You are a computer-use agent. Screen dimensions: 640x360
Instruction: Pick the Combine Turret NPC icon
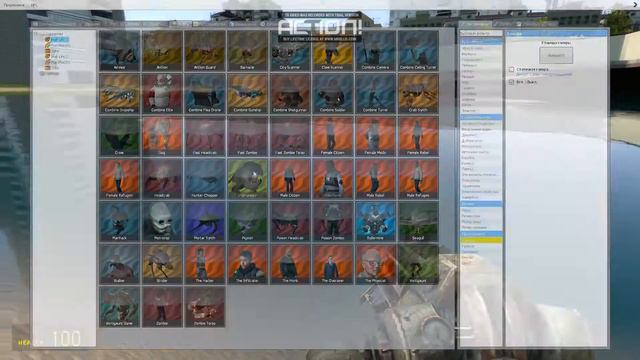(x=376, y=93)
